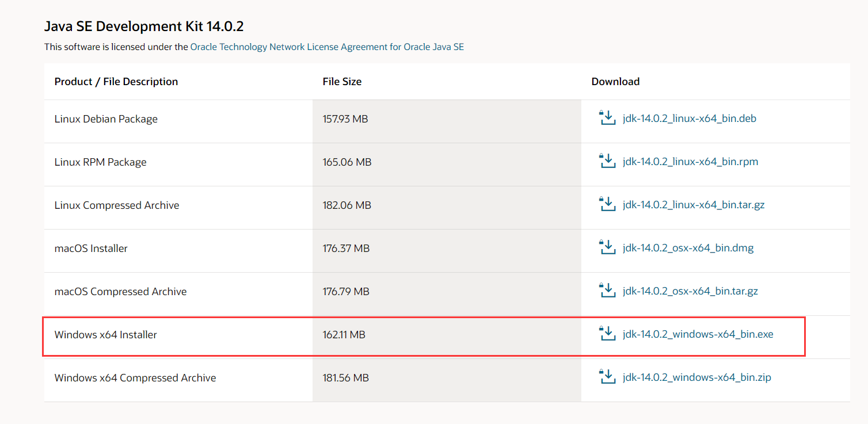Viewport: 868px width, 424px height.
Task: Click download icon beside jdk-14.0.2_linux-x64_bin.tar.gz
Action: (x=607, y=204)
